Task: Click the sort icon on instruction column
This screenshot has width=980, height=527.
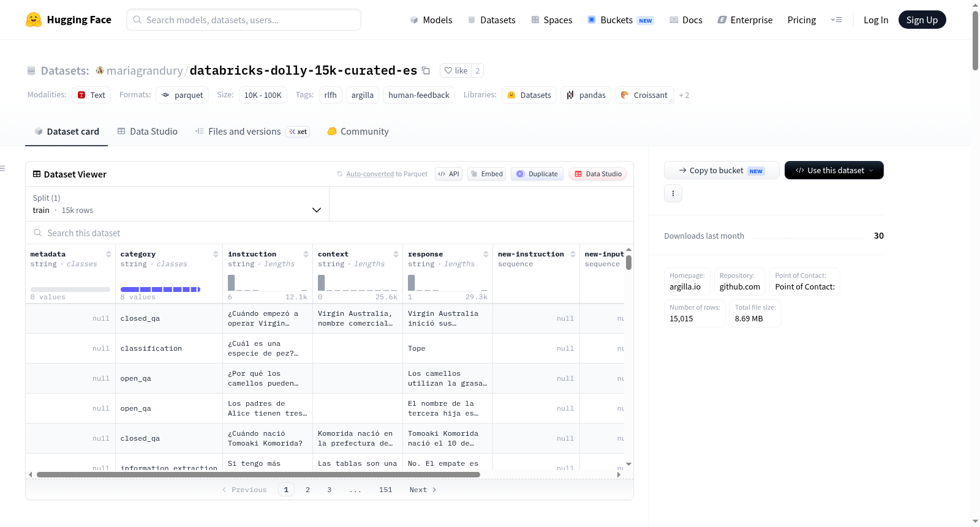Action: coord(306,254)
